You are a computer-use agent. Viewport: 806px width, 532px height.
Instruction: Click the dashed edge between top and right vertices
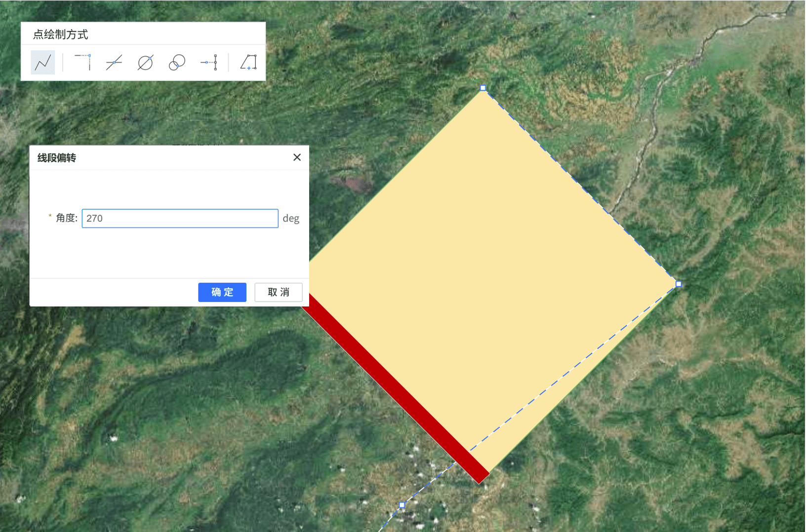(x=581, y=186)
